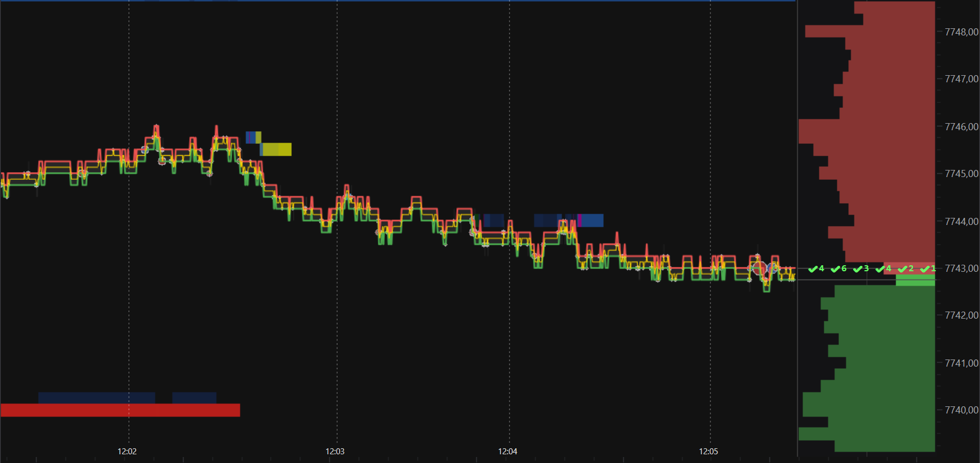Click the green checkmark labeled 2
The width and height of the screenshot is (980, 463).
(906, 269)
